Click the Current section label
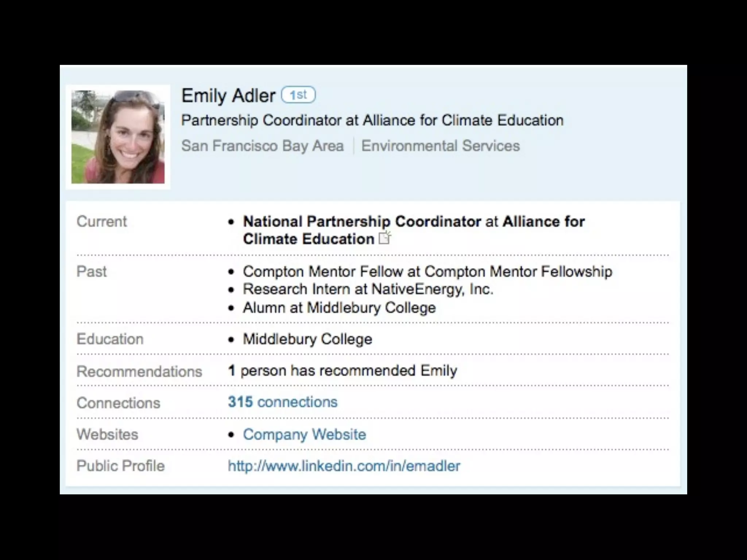 [x=102, y=222]
